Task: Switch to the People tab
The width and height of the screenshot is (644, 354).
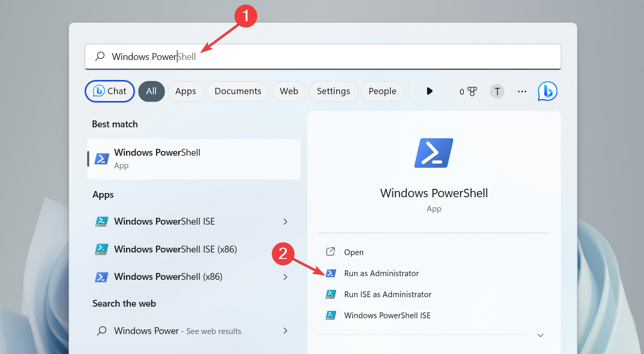Action: point(382,91)
